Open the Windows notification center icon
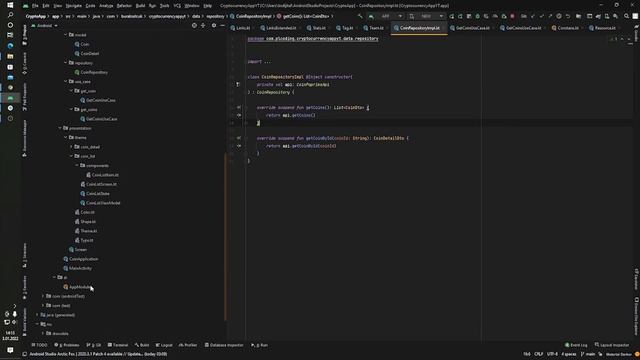The image size is (640, 360). 10,350
